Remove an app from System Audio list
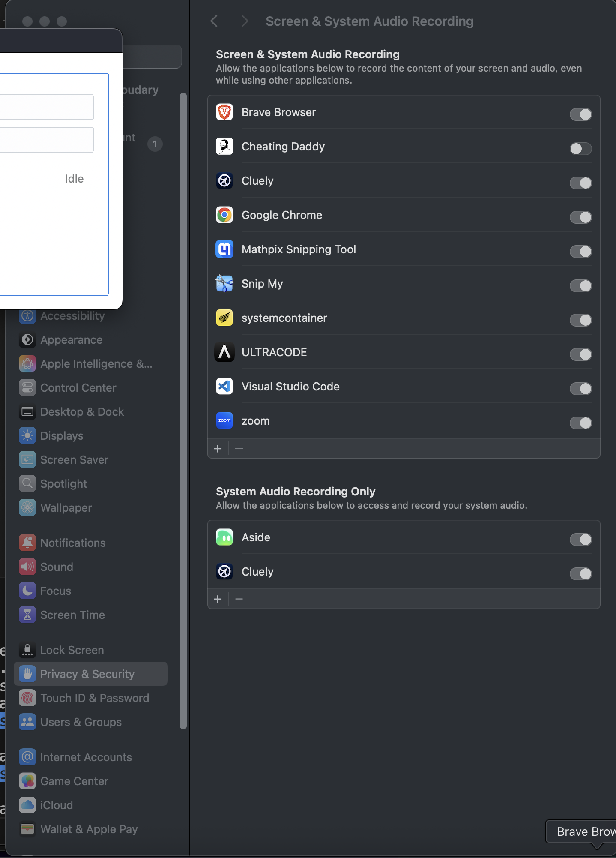The height and width of the screenshot is (858, 616). click(239, 599)
